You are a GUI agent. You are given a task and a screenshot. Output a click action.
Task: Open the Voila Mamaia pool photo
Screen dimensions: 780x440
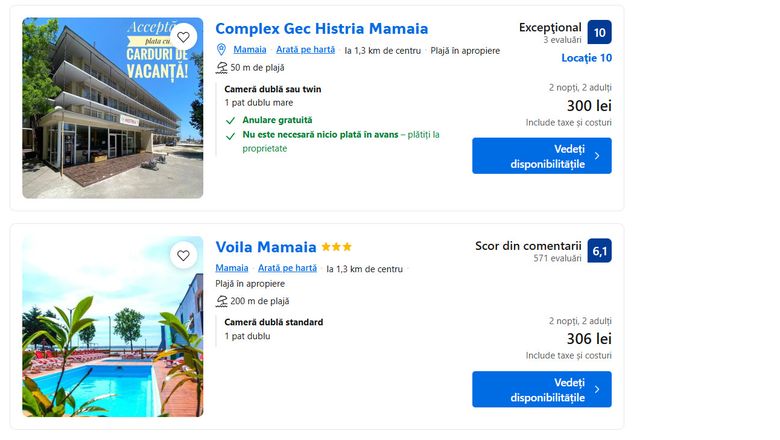click(x=112, y=327)
